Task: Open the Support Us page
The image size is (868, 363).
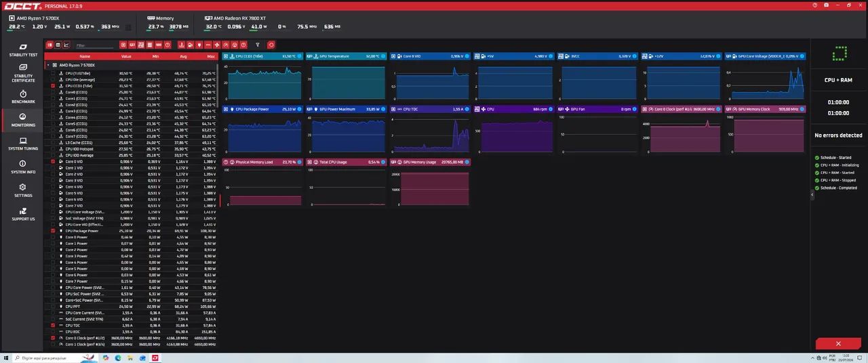Action: [x=23, y=214]
